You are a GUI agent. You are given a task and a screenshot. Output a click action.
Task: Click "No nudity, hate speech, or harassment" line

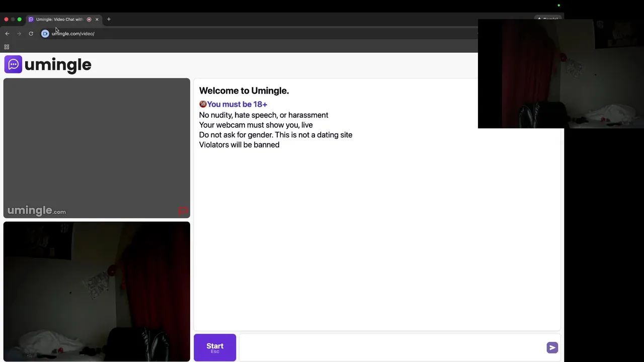(x=264, y=115)
